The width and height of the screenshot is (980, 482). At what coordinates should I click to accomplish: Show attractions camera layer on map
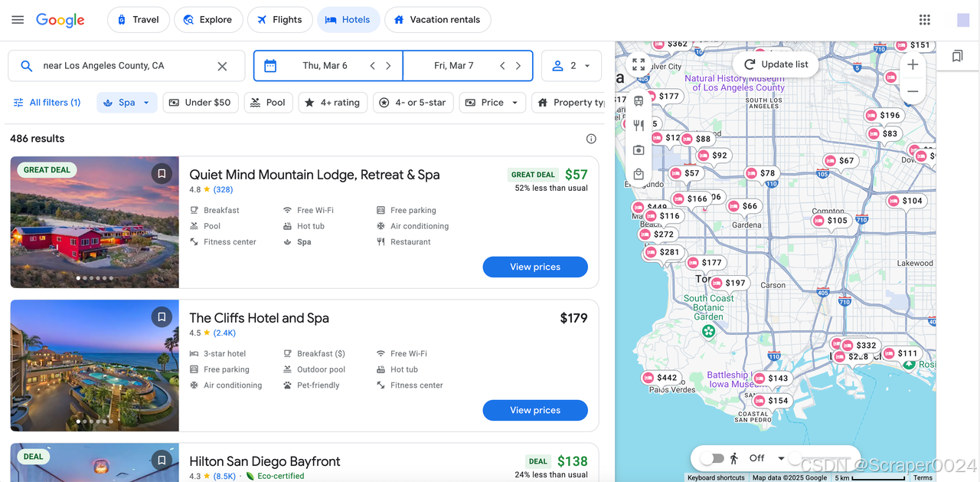639,150
